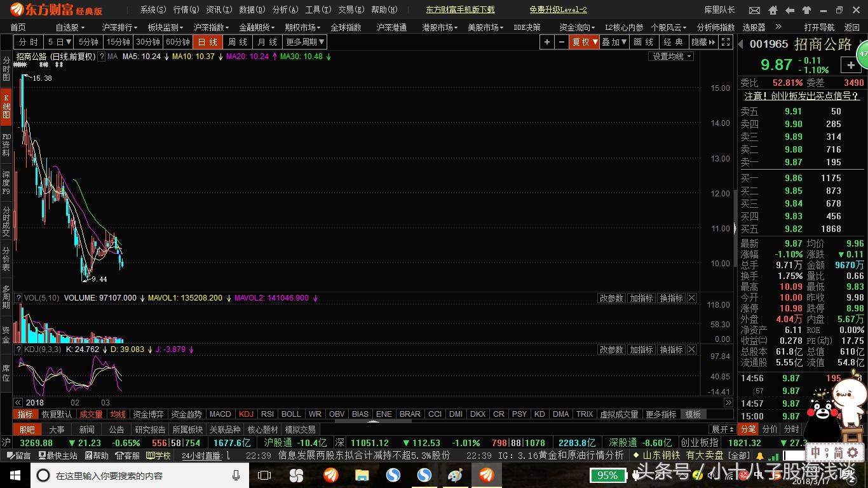Screen dimensions: 868x488
Task: Select the 5分钟 period
Action: [88, 42]
